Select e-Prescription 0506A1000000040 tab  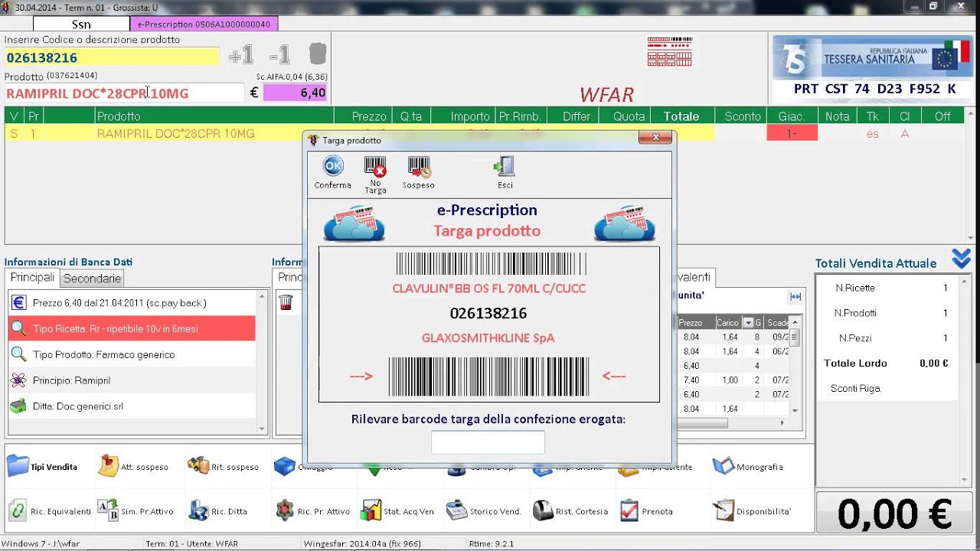(x=204, y=24)
